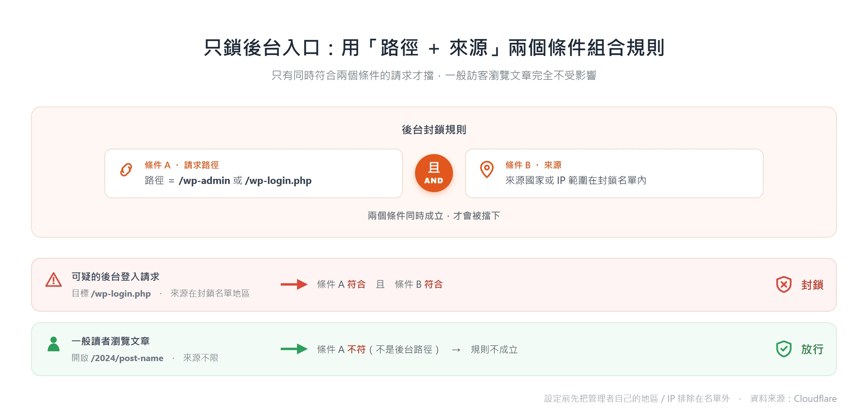Click the label 條件 B · 來源

[533, 165]
